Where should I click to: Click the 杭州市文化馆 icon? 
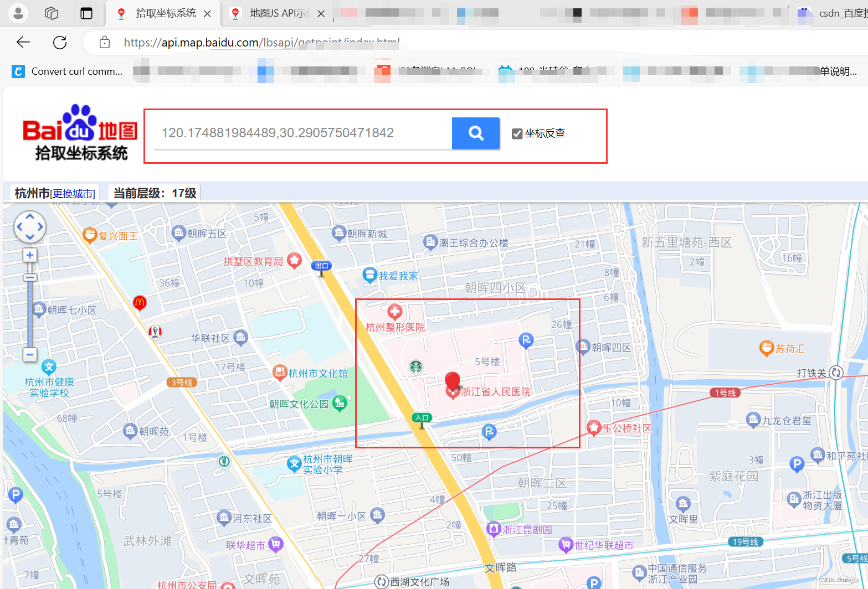coord(280,373)
